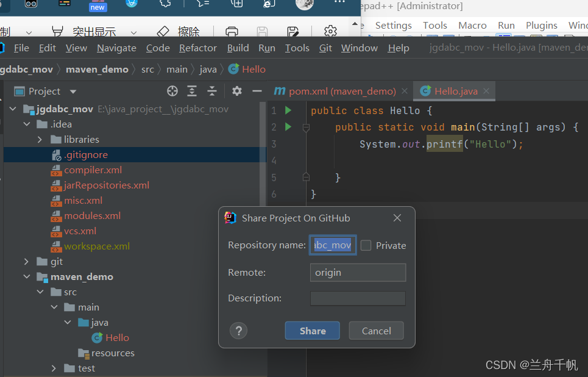Viewport: 588px width, 377px height.
Task: Open the Refactor menu
Action: [197, 48]
